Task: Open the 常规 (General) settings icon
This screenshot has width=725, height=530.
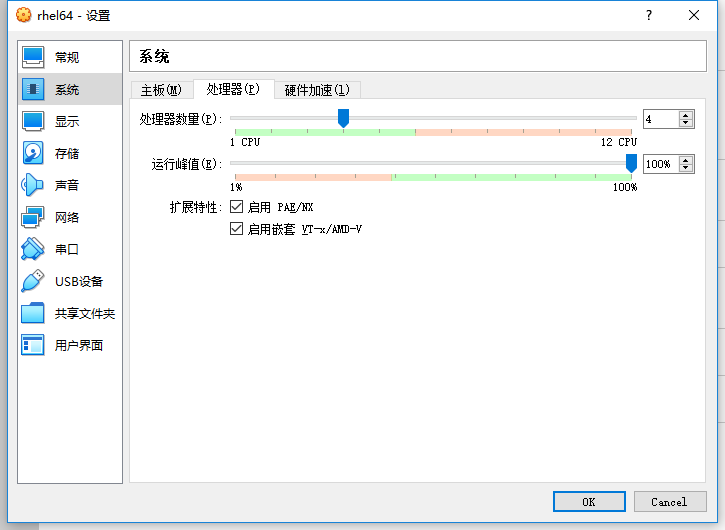Action: point(34,57)
